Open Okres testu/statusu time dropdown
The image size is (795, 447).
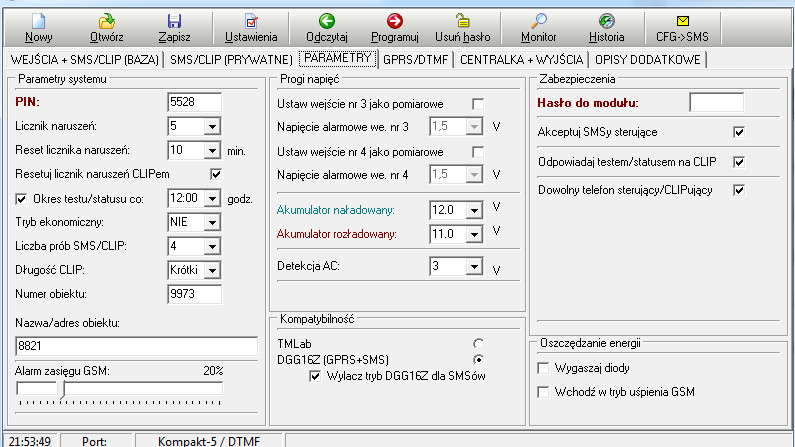212,199
